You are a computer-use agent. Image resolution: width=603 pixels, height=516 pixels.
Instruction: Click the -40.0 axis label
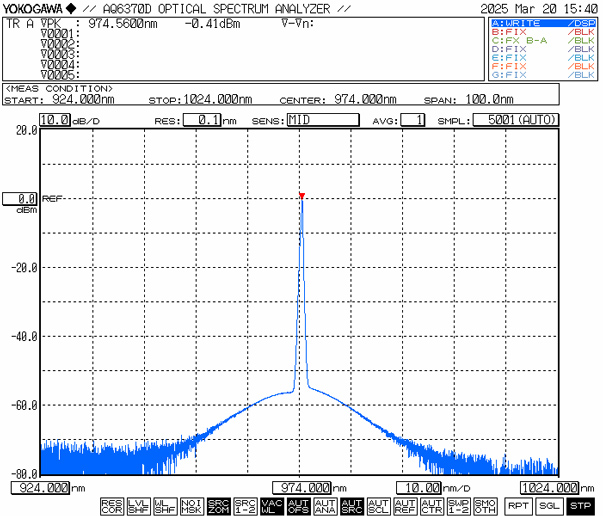pos(24,336)
